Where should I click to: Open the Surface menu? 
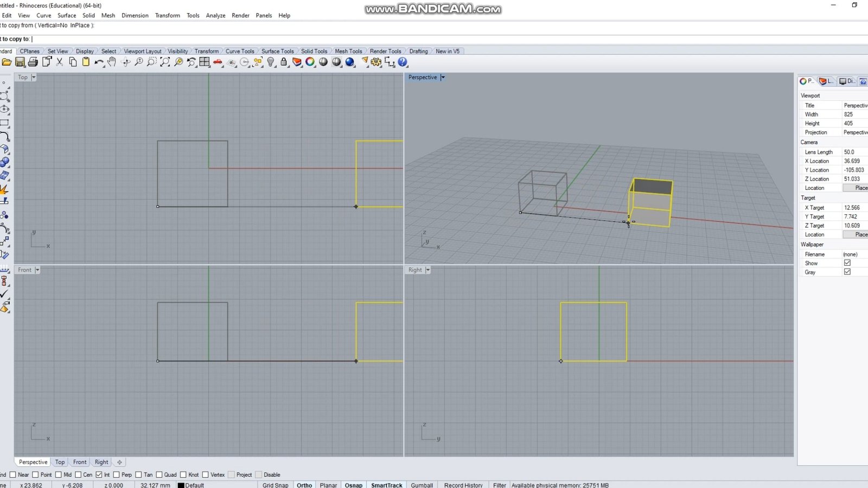click(x=67, y=15)
